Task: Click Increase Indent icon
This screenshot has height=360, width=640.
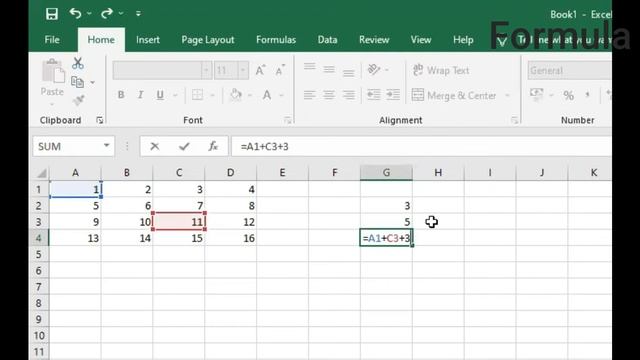Action: click(x=393, y=95)
